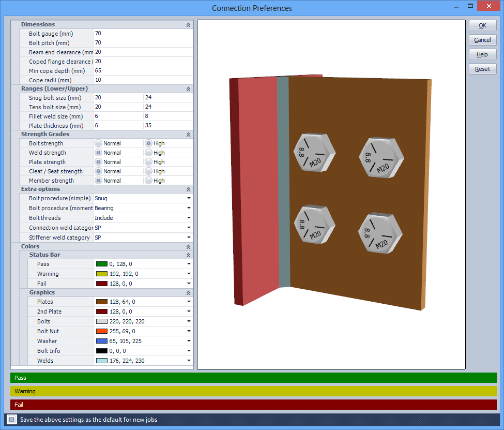Screen dimensions: 504x430
Task: Select Normal for Cleat / Seat strength
Action: pos(98,171)
